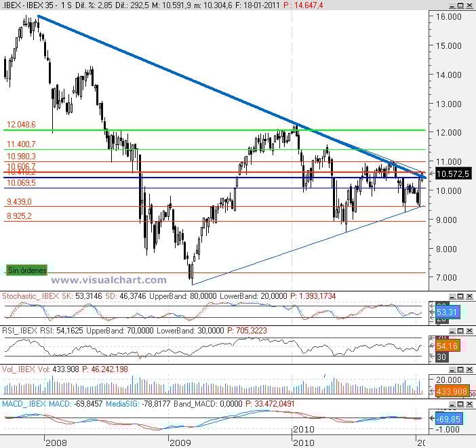Screen dimensions: 476x448
Task: Maximize the main IBEX 35 chart window
Action: click(x=460, y=5)
